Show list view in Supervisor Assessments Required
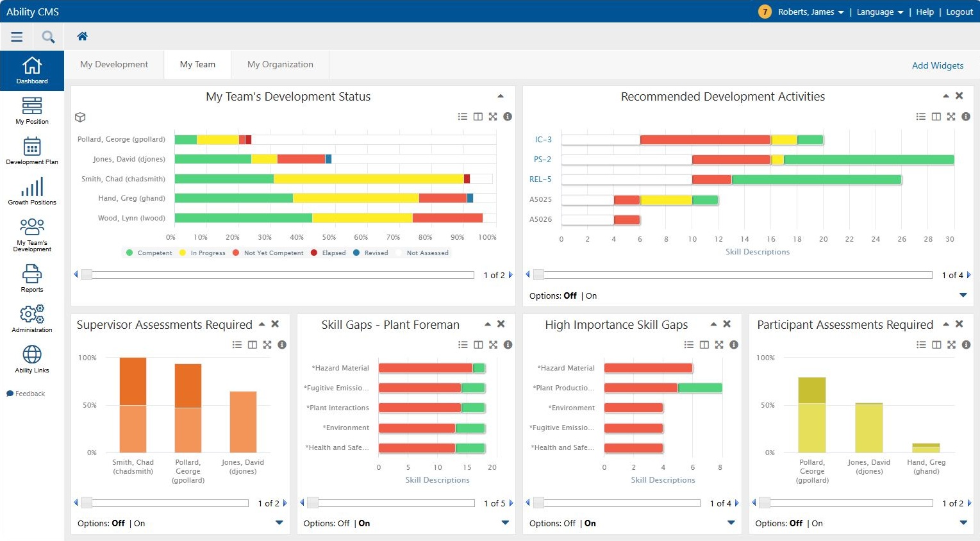This screenshot has height=541, width=980. 237,345
